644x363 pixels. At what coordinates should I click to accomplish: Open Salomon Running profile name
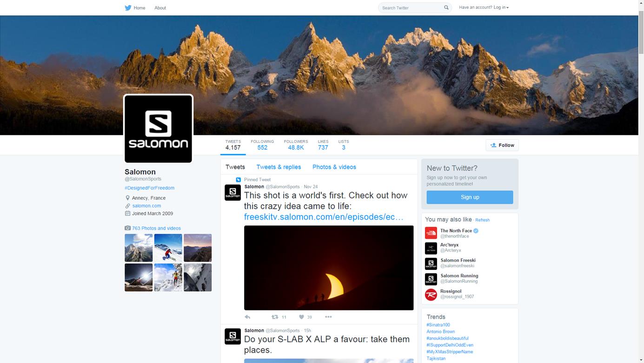(x=459, y=276)
